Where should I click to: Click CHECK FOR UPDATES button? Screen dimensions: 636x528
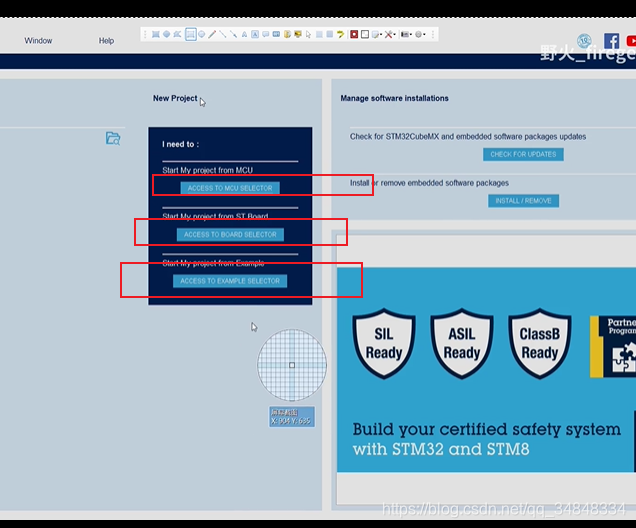(x=523, y=154)
